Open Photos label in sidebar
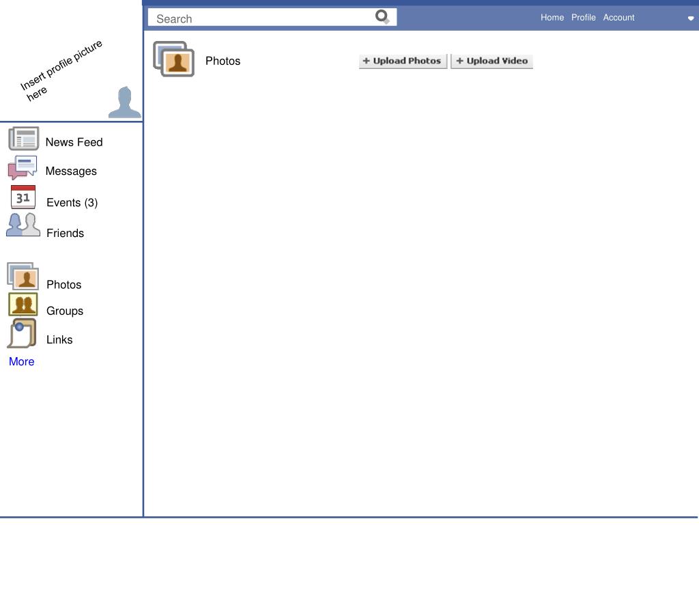The height and width of the screenshot is (616, 699). [63, 285]
